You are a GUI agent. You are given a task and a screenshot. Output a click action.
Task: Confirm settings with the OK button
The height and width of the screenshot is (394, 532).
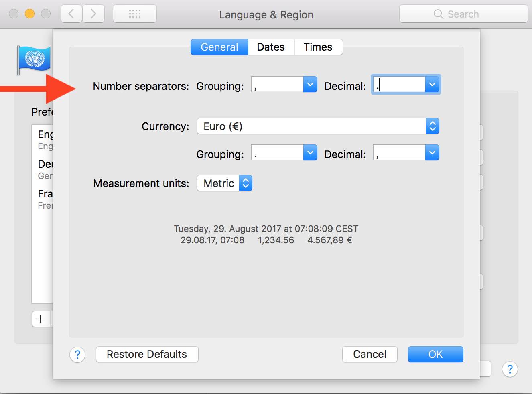click(x=435, y=354)
